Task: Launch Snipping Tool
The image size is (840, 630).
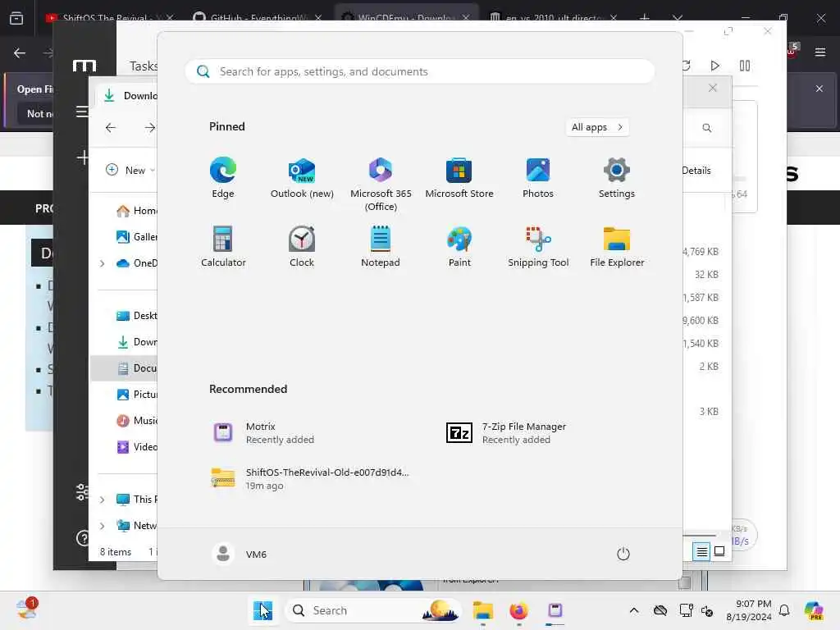Action: (x=538, y=246)
